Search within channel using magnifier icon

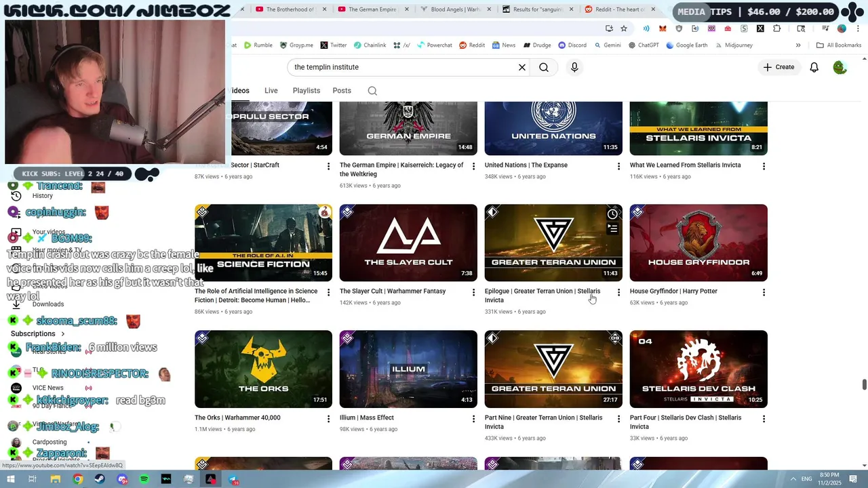[x=372, y=91]
